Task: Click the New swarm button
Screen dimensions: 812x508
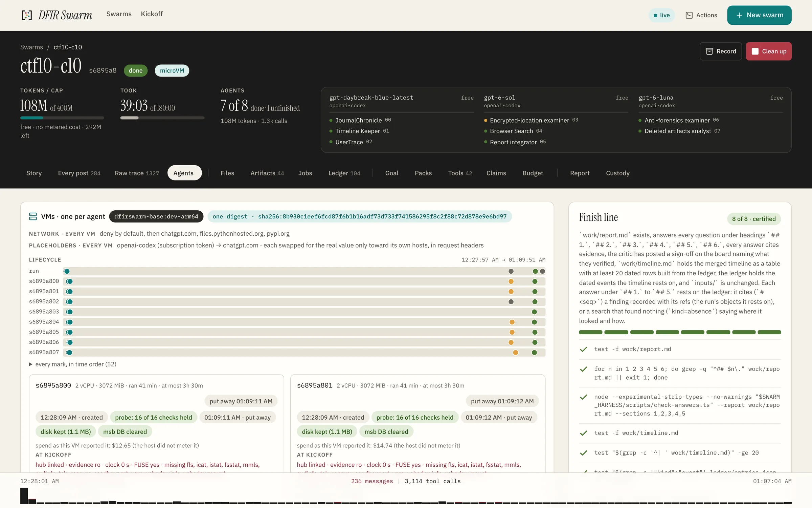Action: coord(759,15)
